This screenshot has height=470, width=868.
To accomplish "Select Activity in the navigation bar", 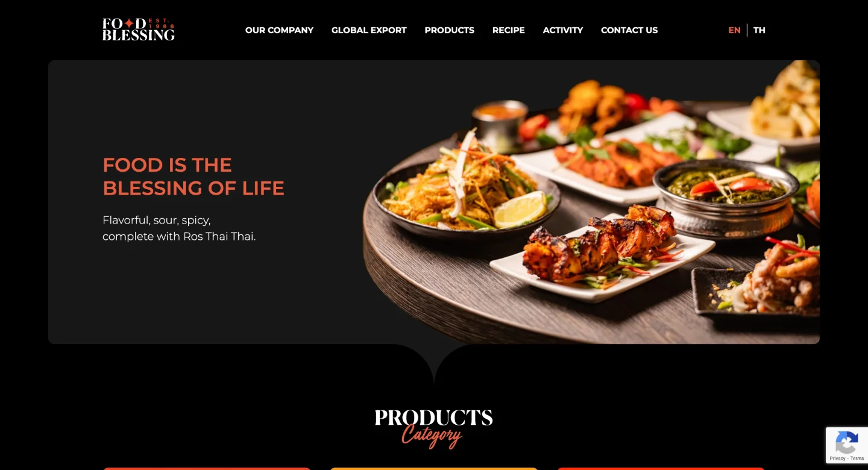I will point(562,30).
